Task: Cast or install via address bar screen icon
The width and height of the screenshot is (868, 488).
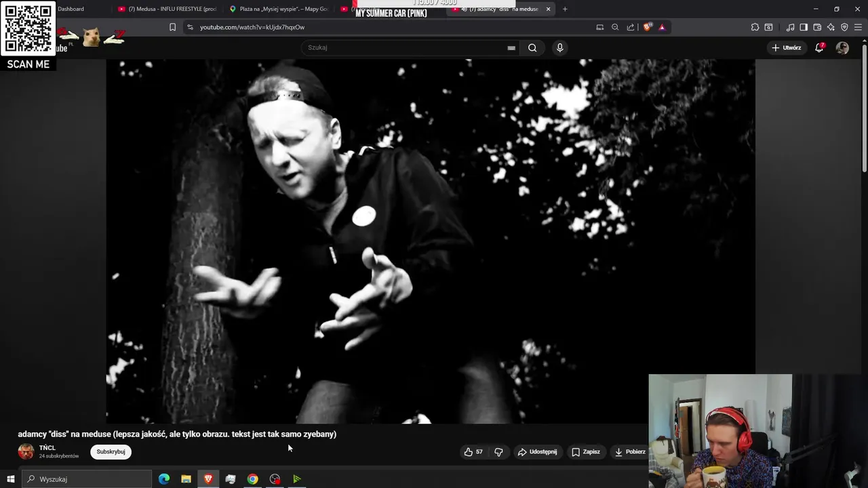Action: point(599,27)
